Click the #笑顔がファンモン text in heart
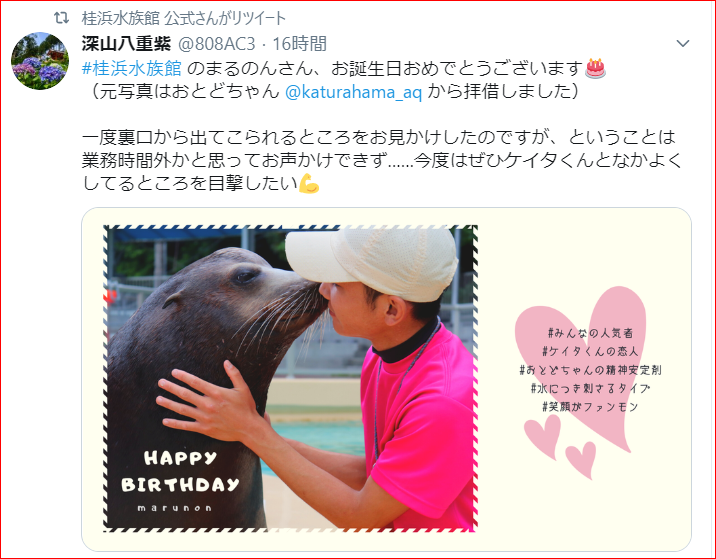 click(590, 406)
